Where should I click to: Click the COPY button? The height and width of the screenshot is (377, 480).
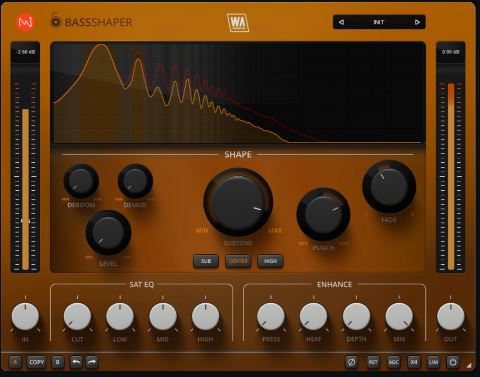tap(37, 362)
